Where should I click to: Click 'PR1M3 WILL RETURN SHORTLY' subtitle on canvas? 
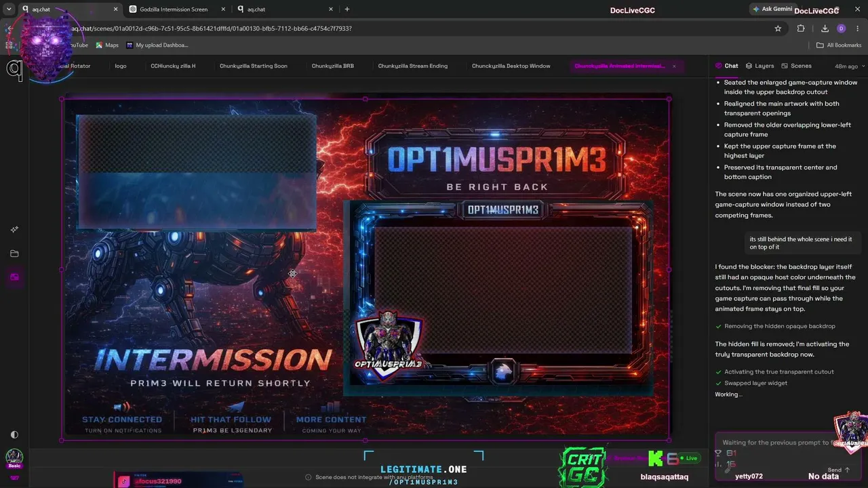[220, 383]
